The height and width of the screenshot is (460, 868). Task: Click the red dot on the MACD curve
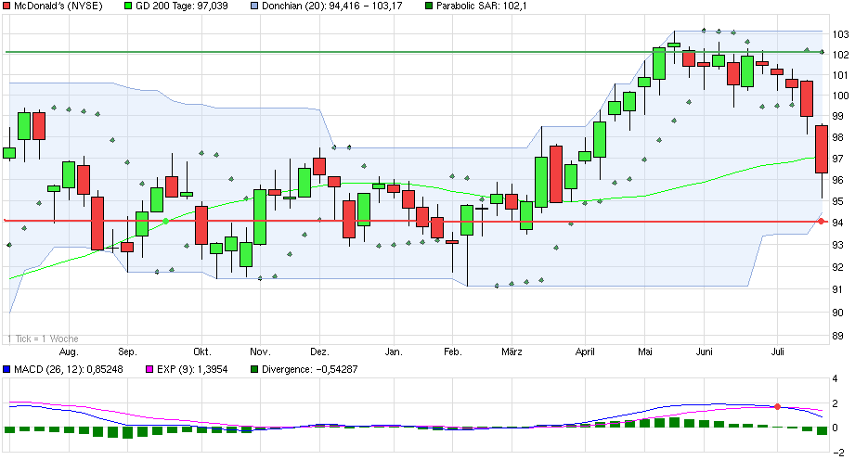pyautogui.click(x=777, y=406)
